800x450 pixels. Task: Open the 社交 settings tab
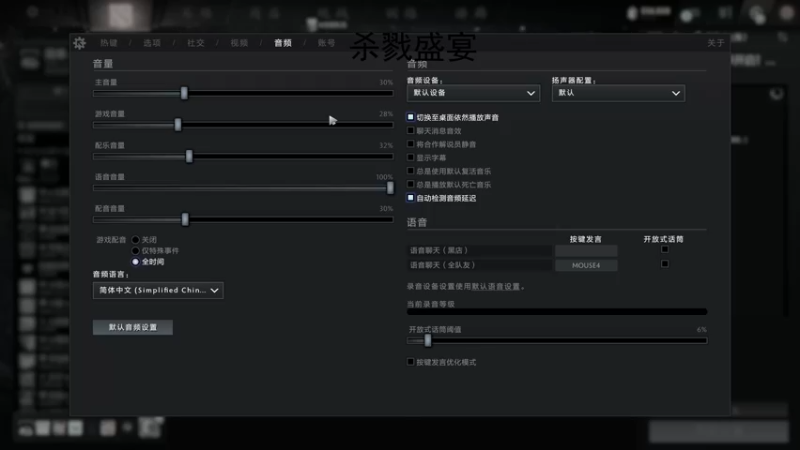[x=195, y=43]
